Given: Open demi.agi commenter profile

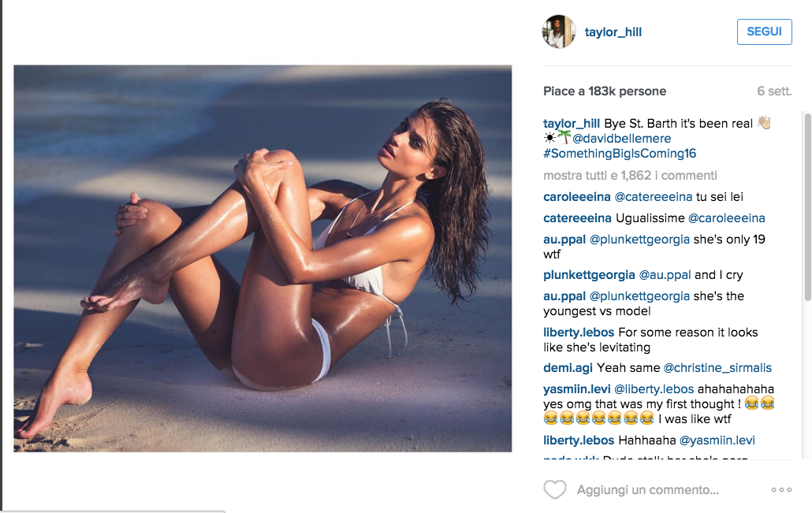Looking at the screenshot, I should coord(568,367).
